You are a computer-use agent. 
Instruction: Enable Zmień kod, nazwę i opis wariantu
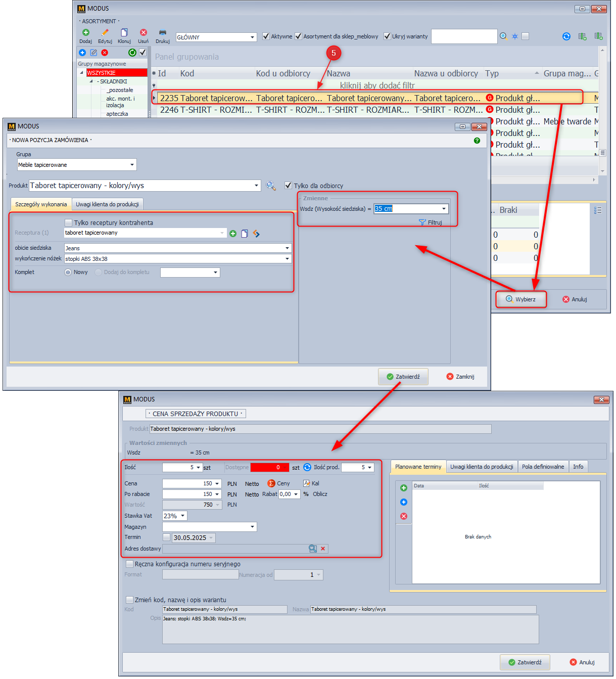(129, 600)
